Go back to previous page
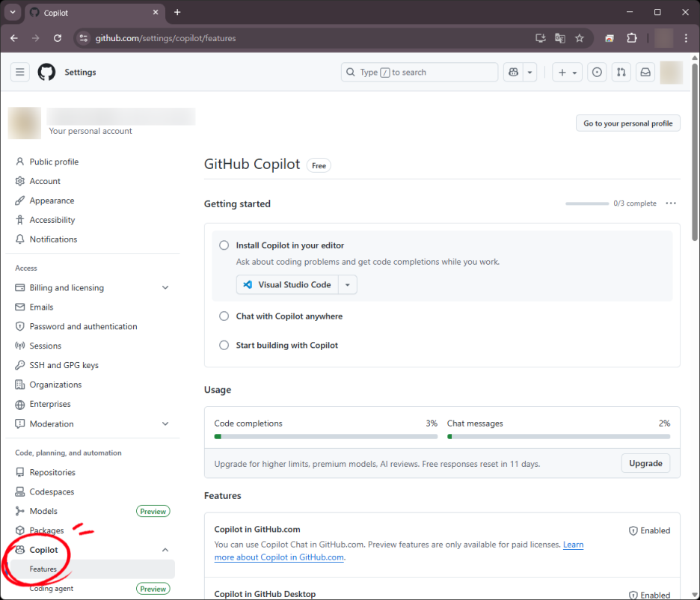The image size is (700, 600). (14, 38)
